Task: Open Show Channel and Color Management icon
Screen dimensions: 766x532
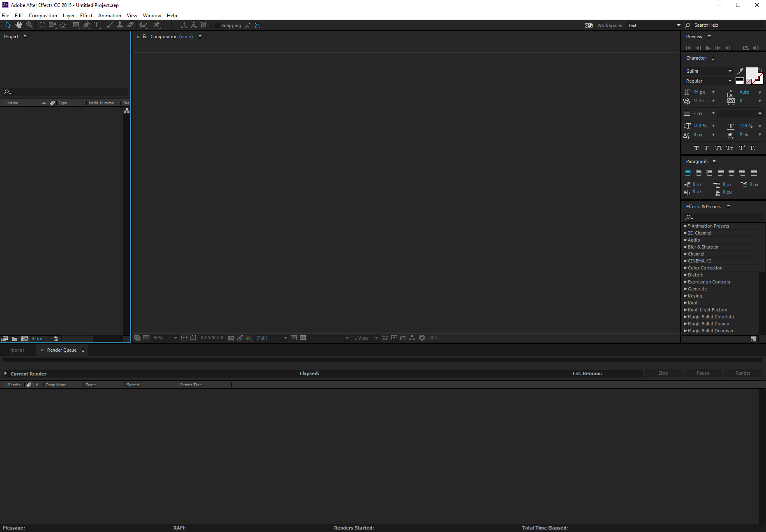Action: pos(249,338)
